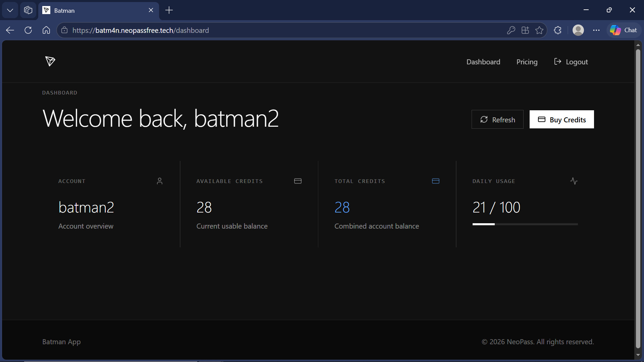Click the activity icon on Daily Usage panel
The width and height of the screenshot is (644, 362).
click(x=574, y=181)
